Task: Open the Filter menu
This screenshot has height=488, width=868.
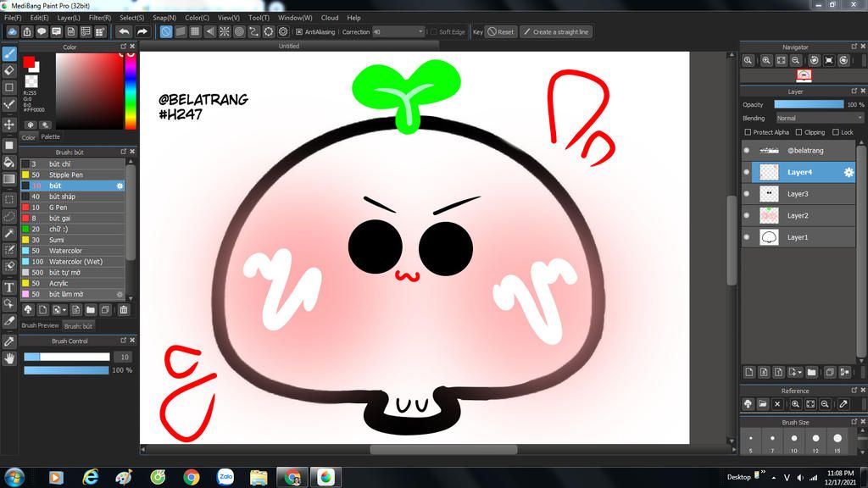Action: coord(100,18)
